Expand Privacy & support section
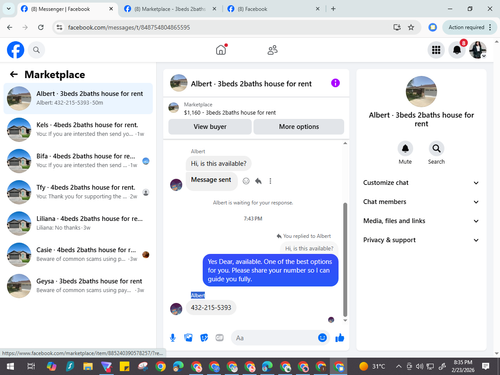The width and height of the screenshot is (500, 375). tap(421, 240)
